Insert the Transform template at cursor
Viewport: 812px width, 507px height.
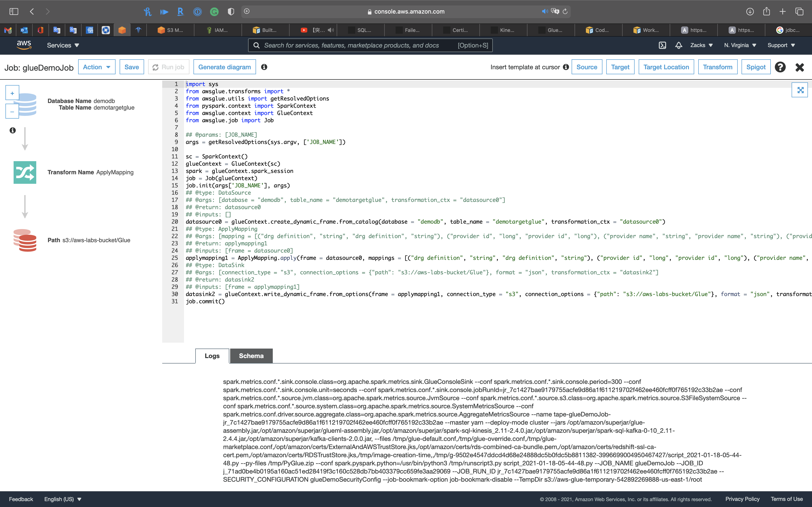pos(717,67)
